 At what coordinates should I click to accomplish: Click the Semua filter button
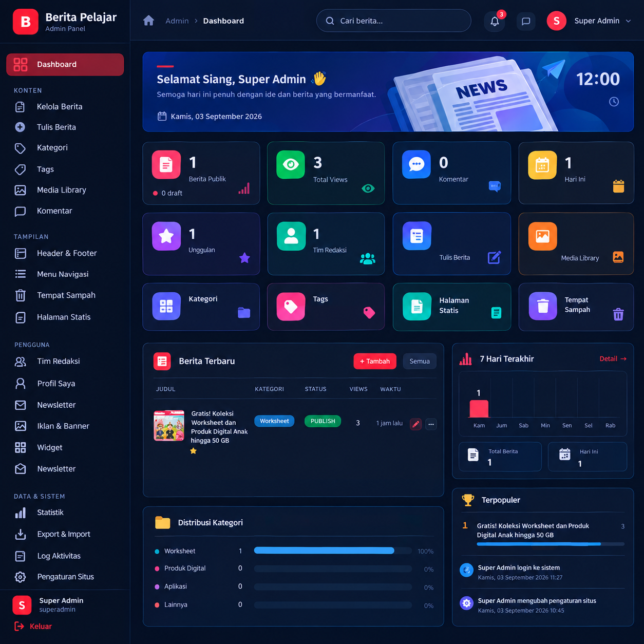(x=420, y=361)
